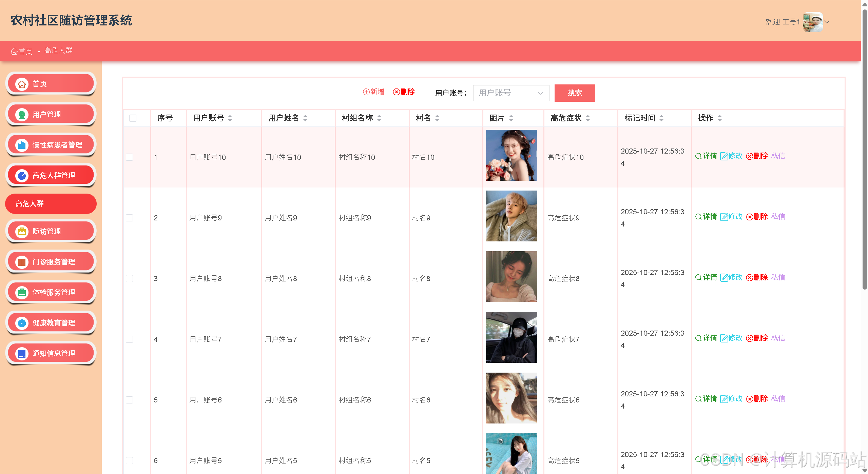Image resolution: width=868 pixels, height=474 pixels.
Task: Click the 详情 magnifier icon for 用户账号7
Action: coord(698,338)
